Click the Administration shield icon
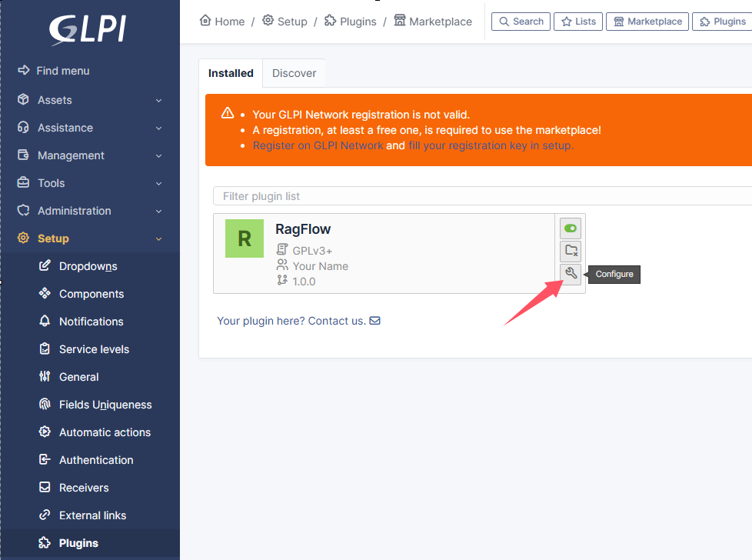The height and width of the screenshot is (560, 752). [x=23, y=210]
